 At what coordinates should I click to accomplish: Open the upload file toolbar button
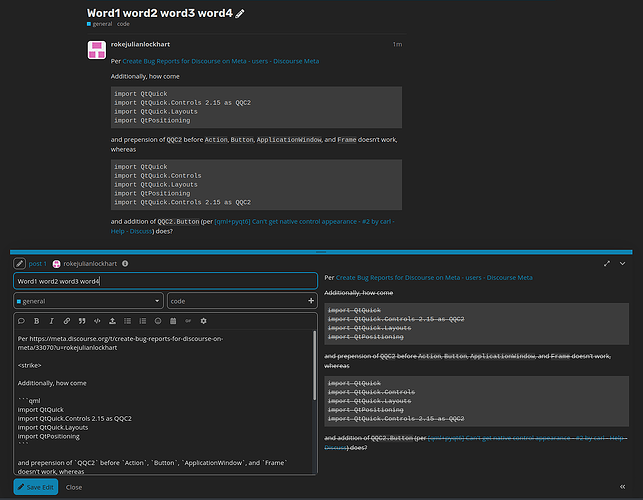(112, 321)
